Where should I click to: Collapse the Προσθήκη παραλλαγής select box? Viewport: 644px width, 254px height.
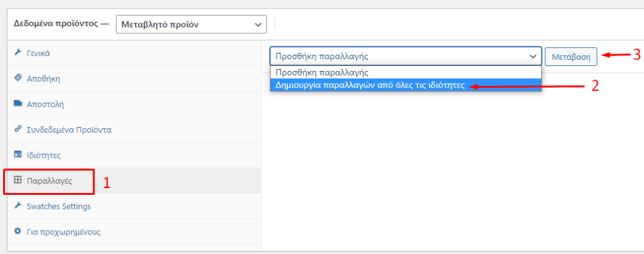click(x=406, y=56)
